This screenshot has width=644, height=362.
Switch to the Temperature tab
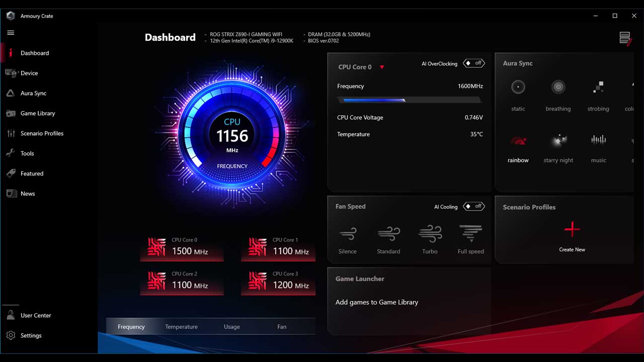pyautogui.click(x=181, y=327)
